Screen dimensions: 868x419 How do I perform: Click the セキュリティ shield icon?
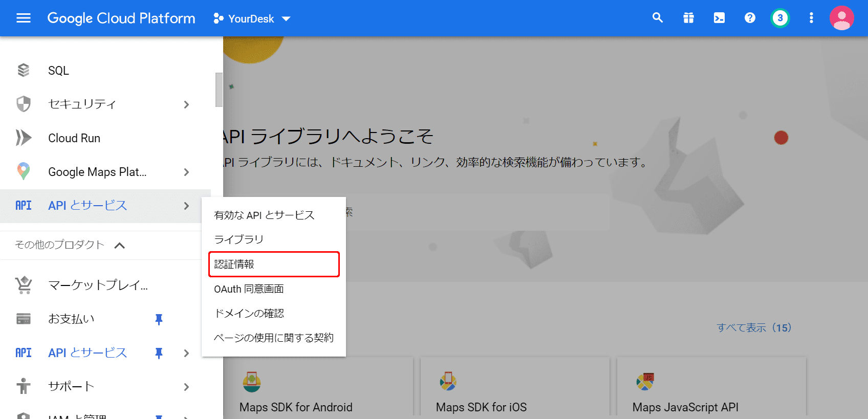[24, 104]
